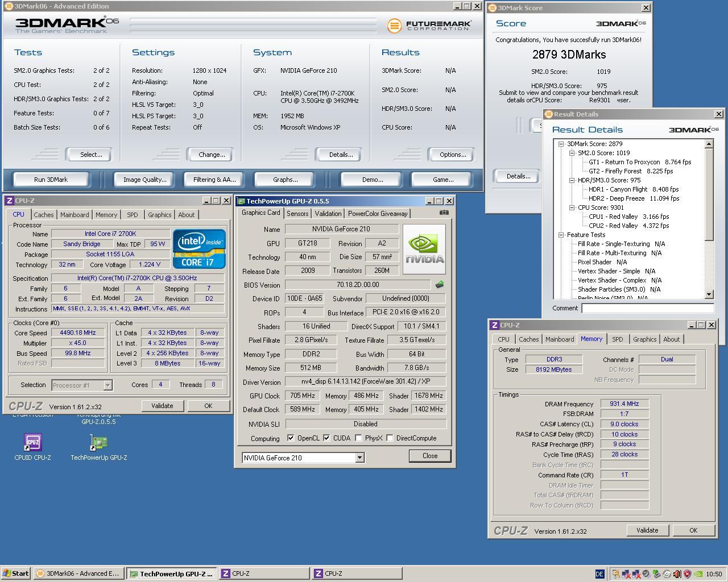
Task: Click the yellow tools tray icon
Action: (615, 574)
